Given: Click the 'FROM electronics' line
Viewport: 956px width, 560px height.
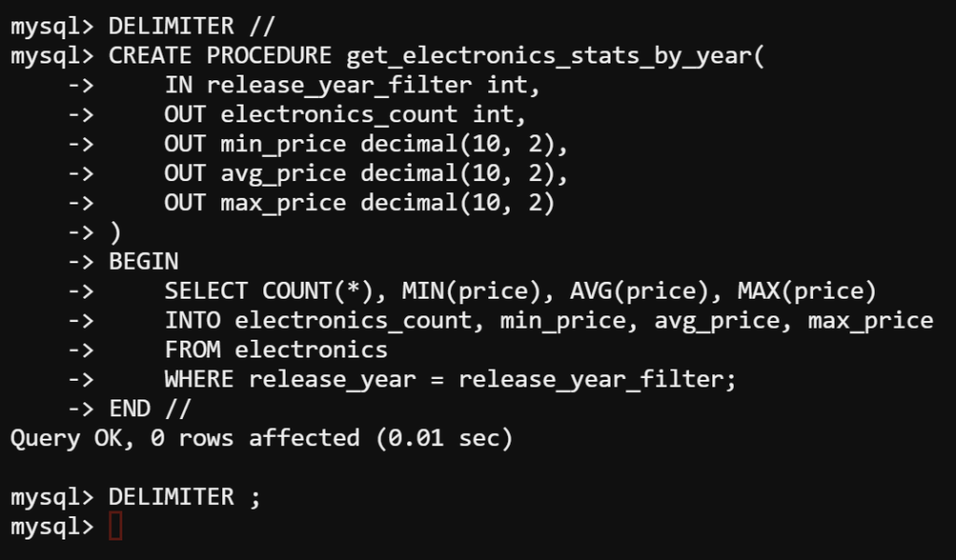Looking at the screenshot, I should point(276,350).
